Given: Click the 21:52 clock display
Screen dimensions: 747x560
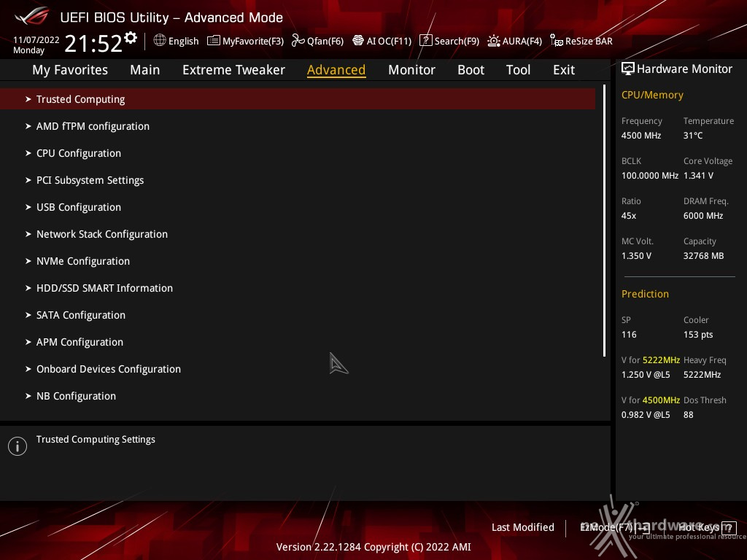Looking at the screenshot, I should coord(93,44).
